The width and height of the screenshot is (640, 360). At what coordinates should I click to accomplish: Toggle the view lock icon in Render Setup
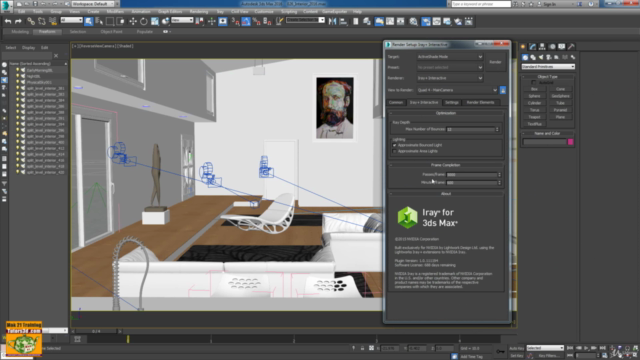point(503,90)
